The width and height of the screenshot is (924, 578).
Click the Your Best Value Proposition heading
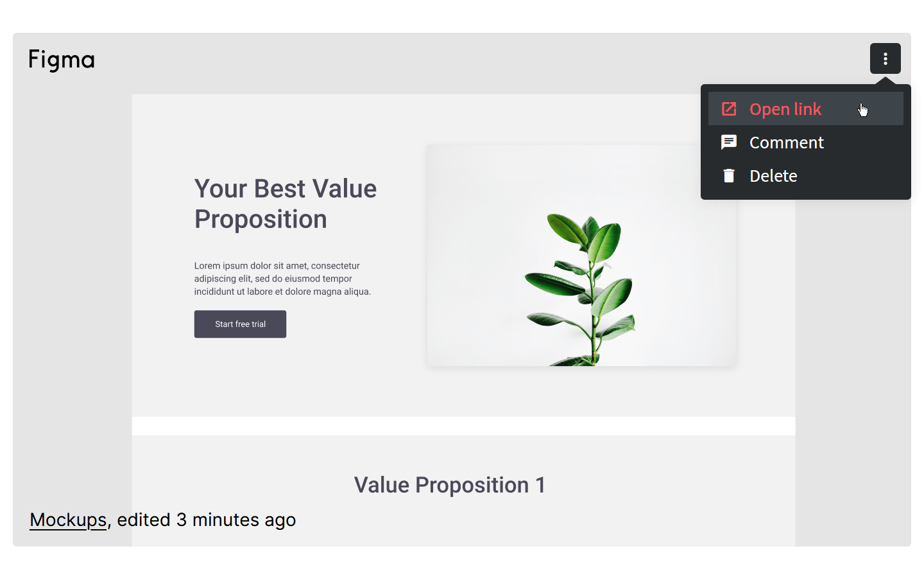[x=286, y=204]
